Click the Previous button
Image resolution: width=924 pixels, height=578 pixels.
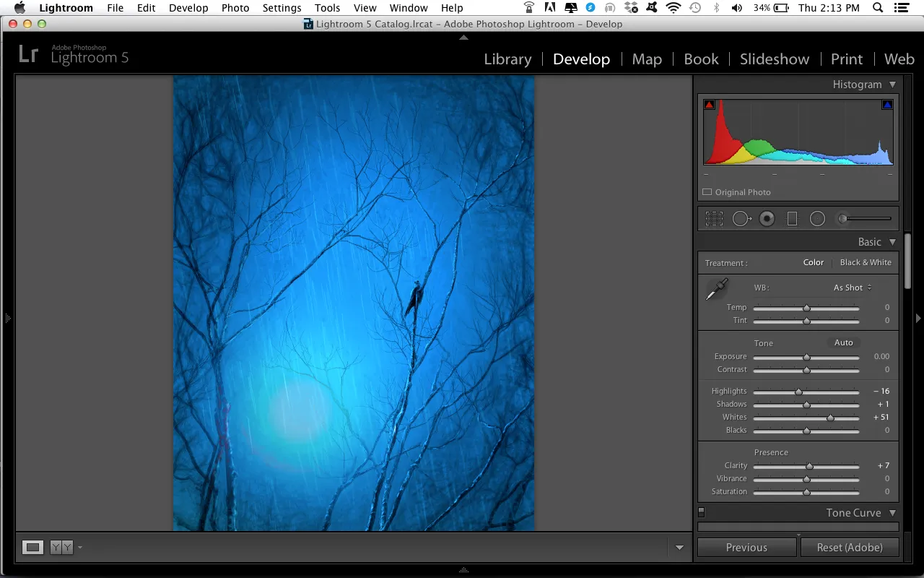click(747, 548)
